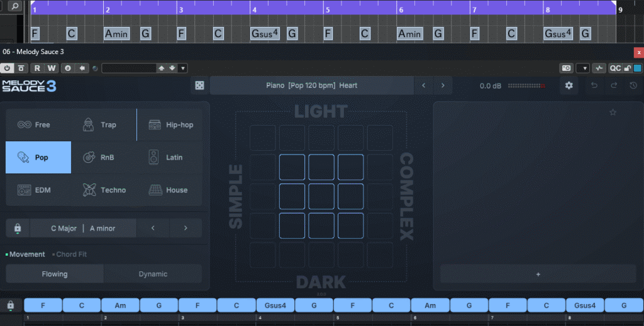Select the Hip-hop genre
This screenshot has width=644, height=326.
point(170,125)
